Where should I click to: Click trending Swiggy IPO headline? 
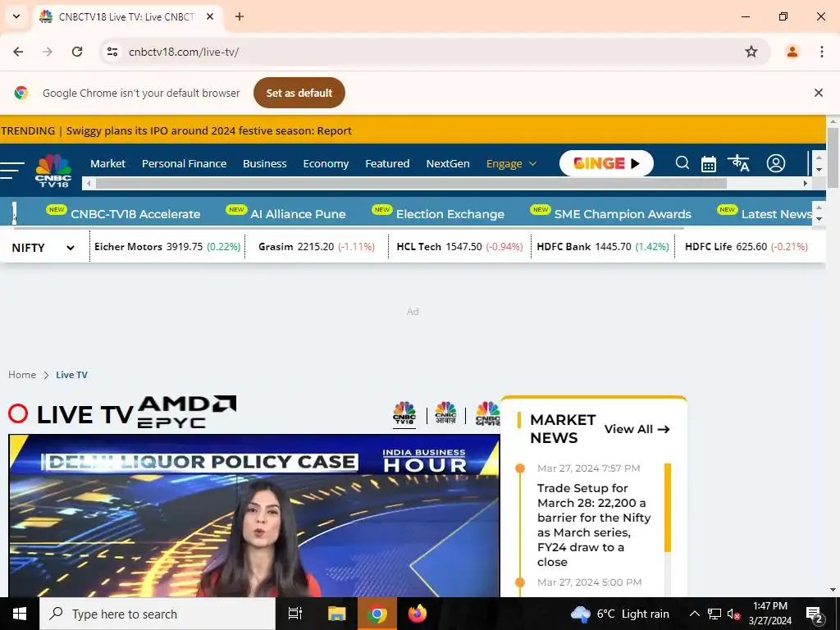(x=209, y=130)
